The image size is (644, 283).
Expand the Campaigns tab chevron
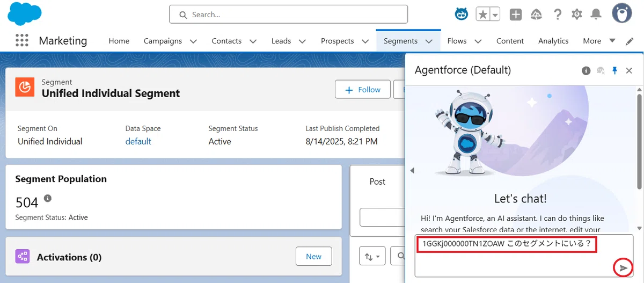[x=193, y=41]
